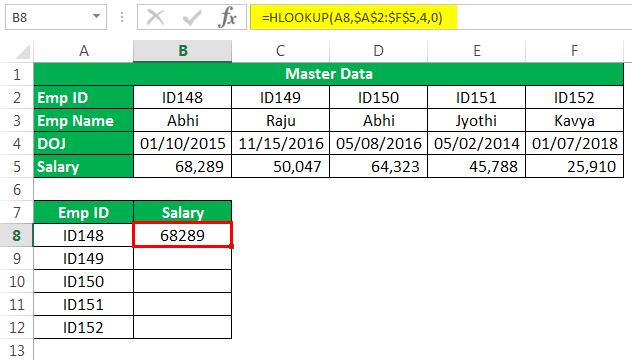The image size is (632, 360).
Task: Select cell ID148 in master data row
Action: pyautogui.click(x=183, y=97)
